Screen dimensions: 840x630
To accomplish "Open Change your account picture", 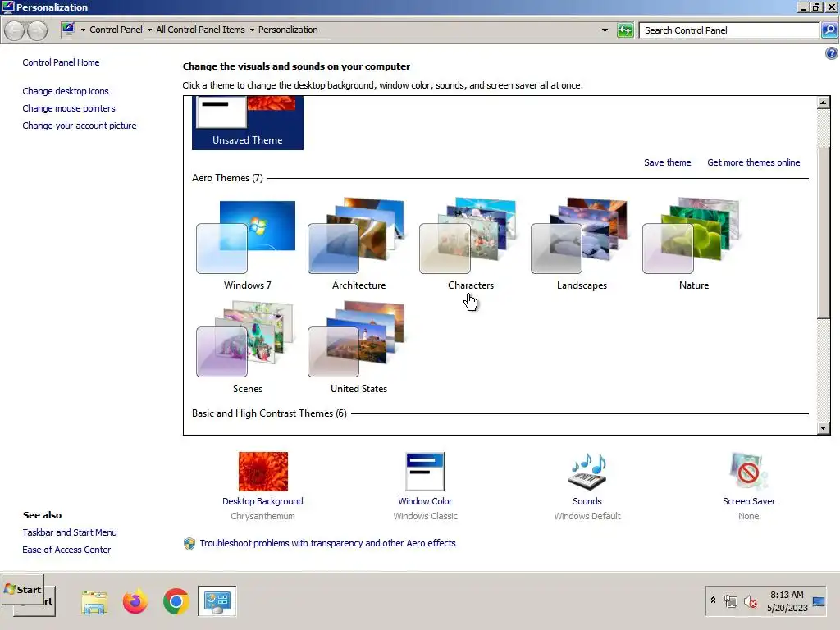I will [80, 126].
